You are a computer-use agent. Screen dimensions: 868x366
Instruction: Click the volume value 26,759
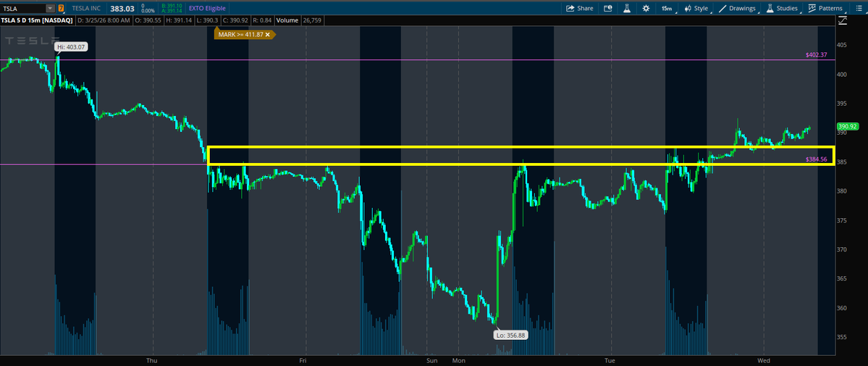[x=312, y=20]
